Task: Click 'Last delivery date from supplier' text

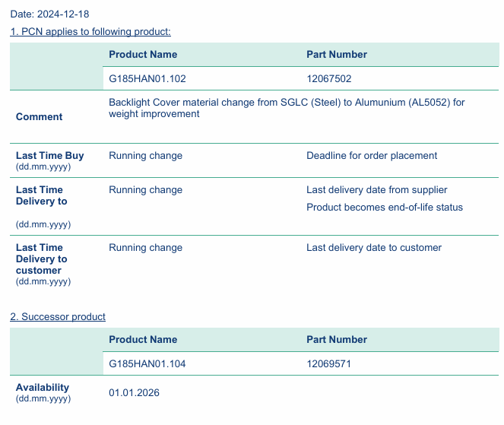Action: (x=377, y=189)
